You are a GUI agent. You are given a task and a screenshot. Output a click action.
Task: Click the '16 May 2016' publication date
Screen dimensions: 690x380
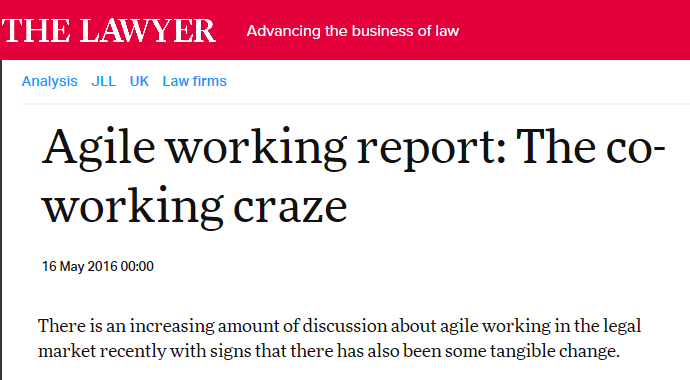(80, 267)
